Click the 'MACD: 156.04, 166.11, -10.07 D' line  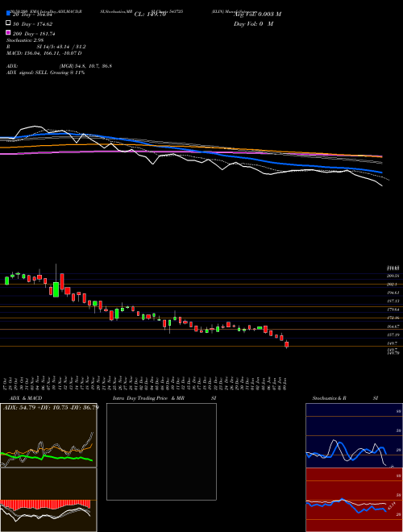[44, 53]
